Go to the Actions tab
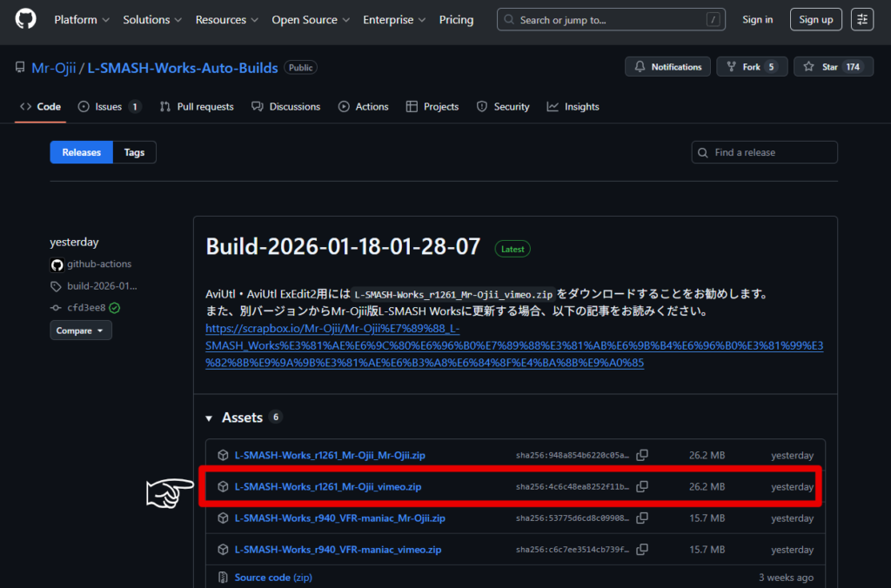 pos(364,106)
